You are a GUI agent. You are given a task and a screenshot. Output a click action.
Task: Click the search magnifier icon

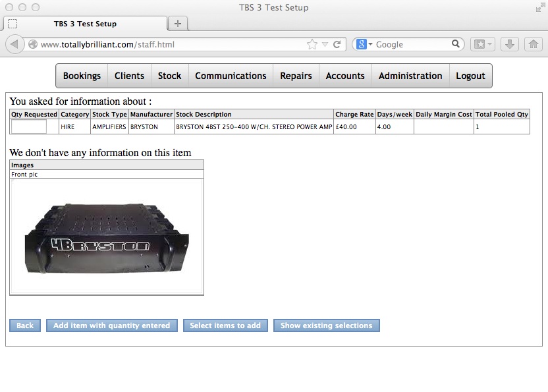[x=456, y=44]
